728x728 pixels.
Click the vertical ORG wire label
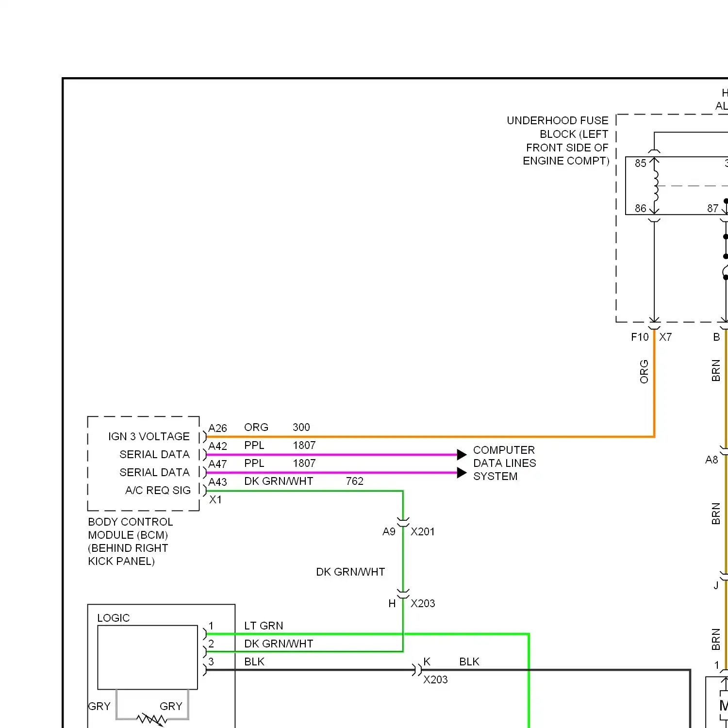(644, 372)
